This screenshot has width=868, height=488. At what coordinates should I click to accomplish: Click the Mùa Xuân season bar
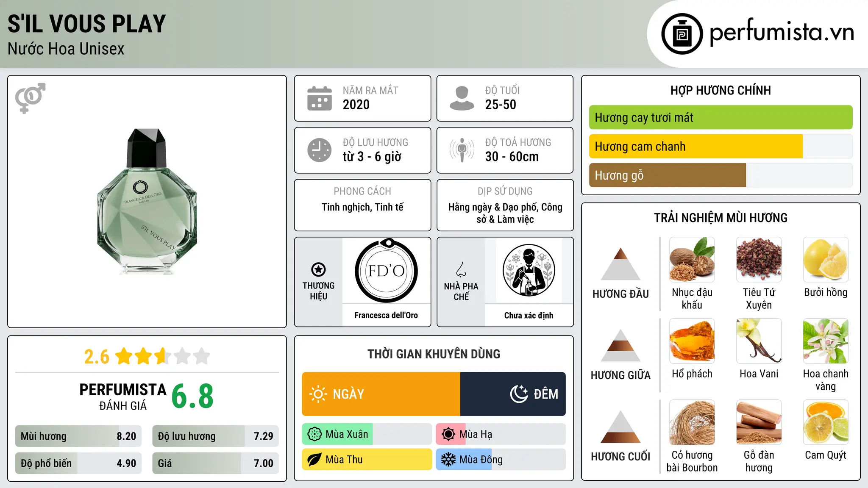367,434
